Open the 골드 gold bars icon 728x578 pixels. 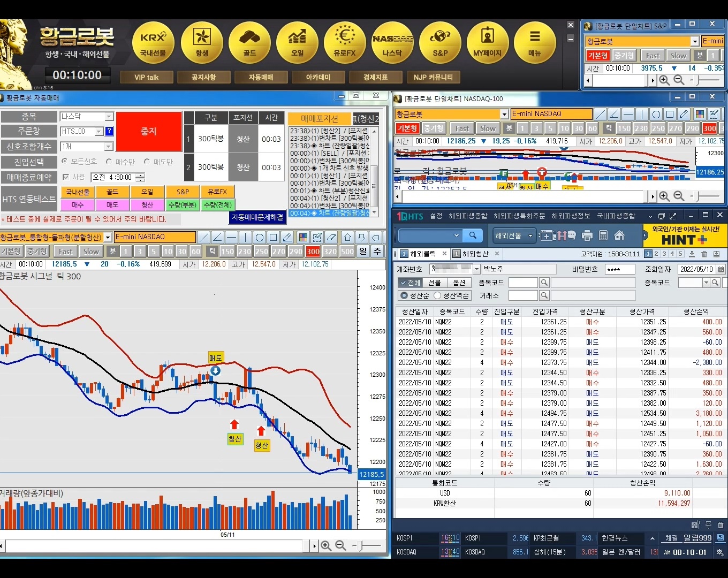[249, 43]
